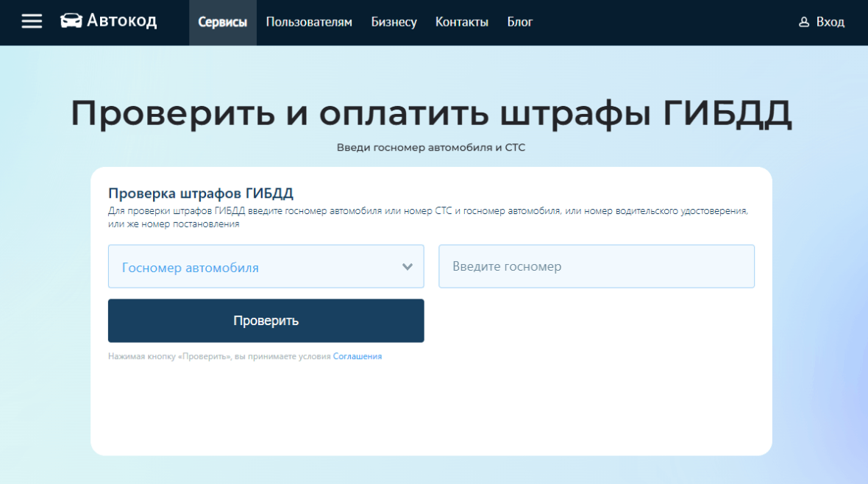
Task: Click the user profile icon
Action: click(x=804, y=22)
